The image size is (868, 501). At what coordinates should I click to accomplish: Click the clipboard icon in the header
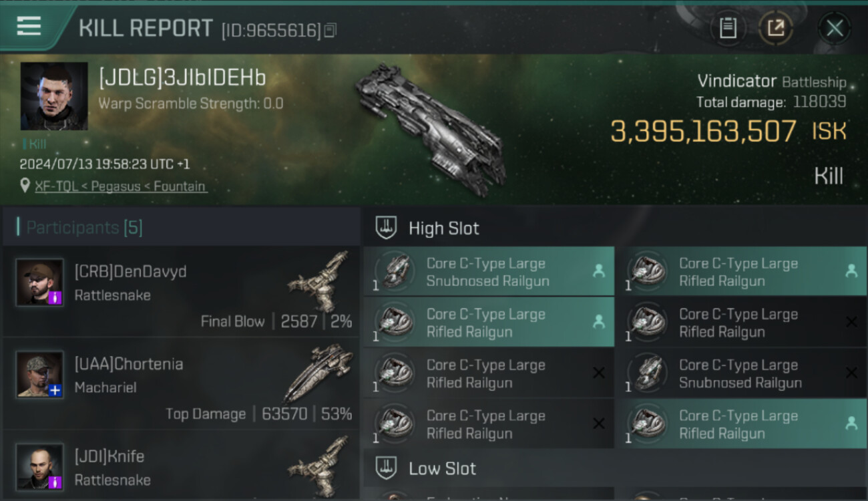[x=728, y=28]
